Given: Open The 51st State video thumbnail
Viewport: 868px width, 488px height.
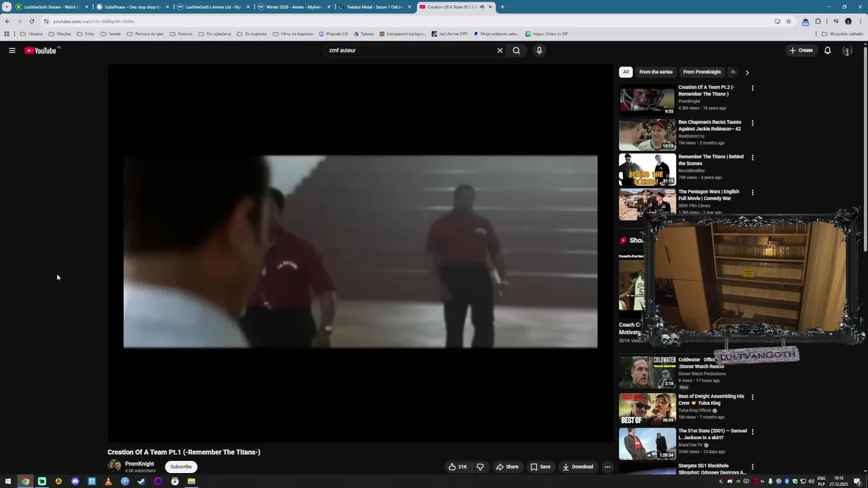Looking at the screenshot, I should click(x=647, y=443).
